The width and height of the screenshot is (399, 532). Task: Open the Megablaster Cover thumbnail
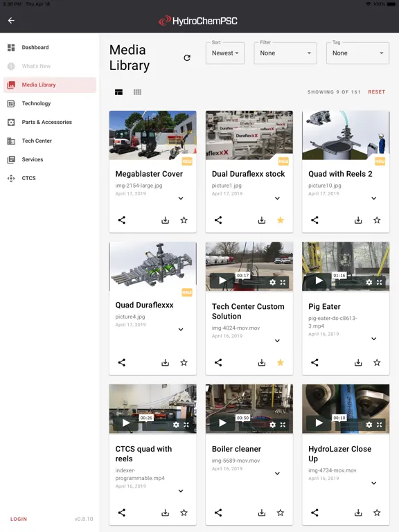coord(152,135)
